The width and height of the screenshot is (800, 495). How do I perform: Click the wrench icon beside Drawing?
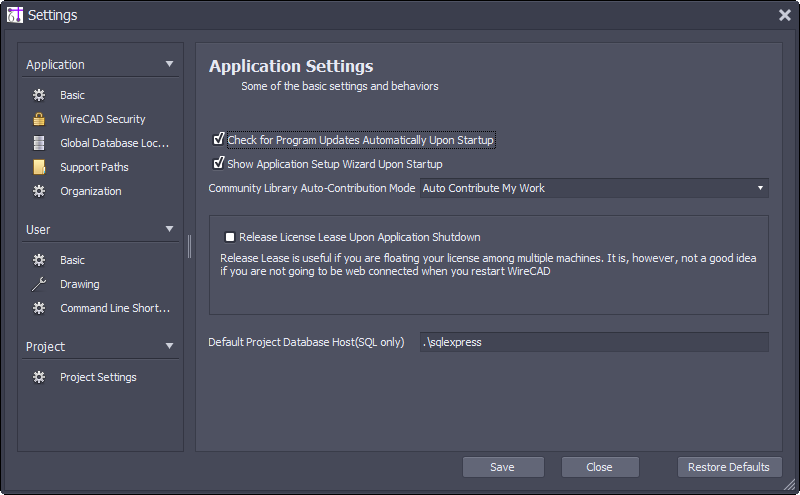pyautogui.click(x=39, y=284)
